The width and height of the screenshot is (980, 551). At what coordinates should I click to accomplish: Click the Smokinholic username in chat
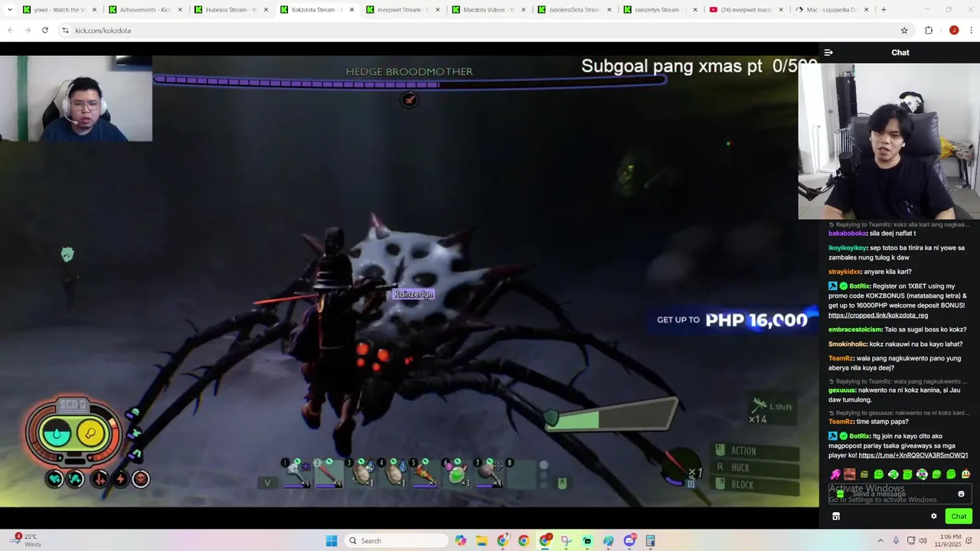pyautogui.click(x=848, y=344)
